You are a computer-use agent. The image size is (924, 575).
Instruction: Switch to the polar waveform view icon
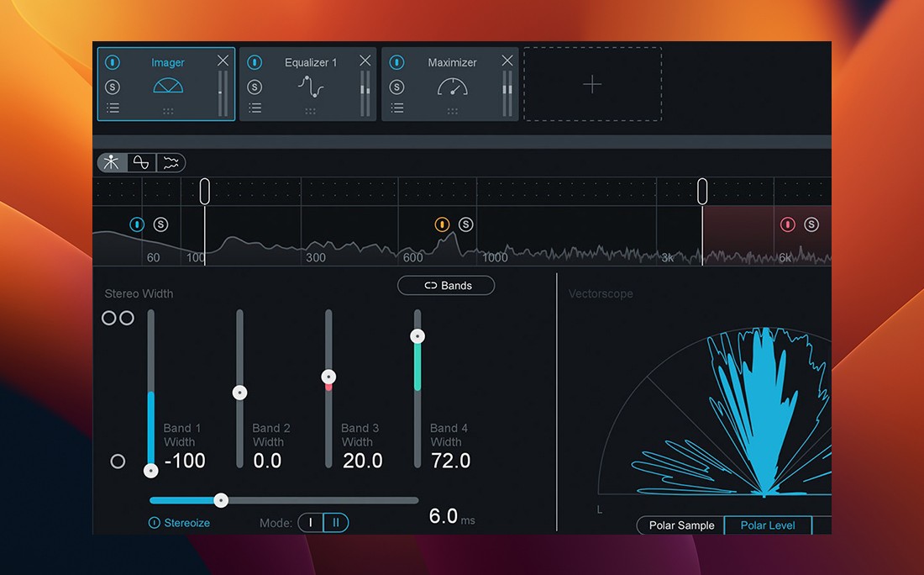coord(140,162)
